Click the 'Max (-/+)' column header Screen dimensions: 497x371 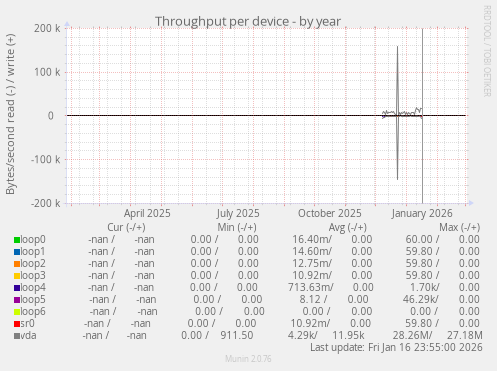460,227
